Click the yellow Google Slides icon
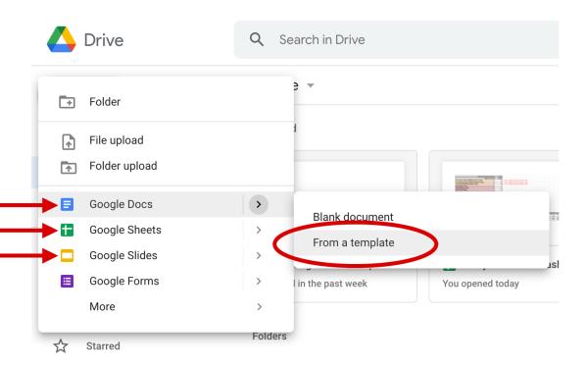 (67, 255)
